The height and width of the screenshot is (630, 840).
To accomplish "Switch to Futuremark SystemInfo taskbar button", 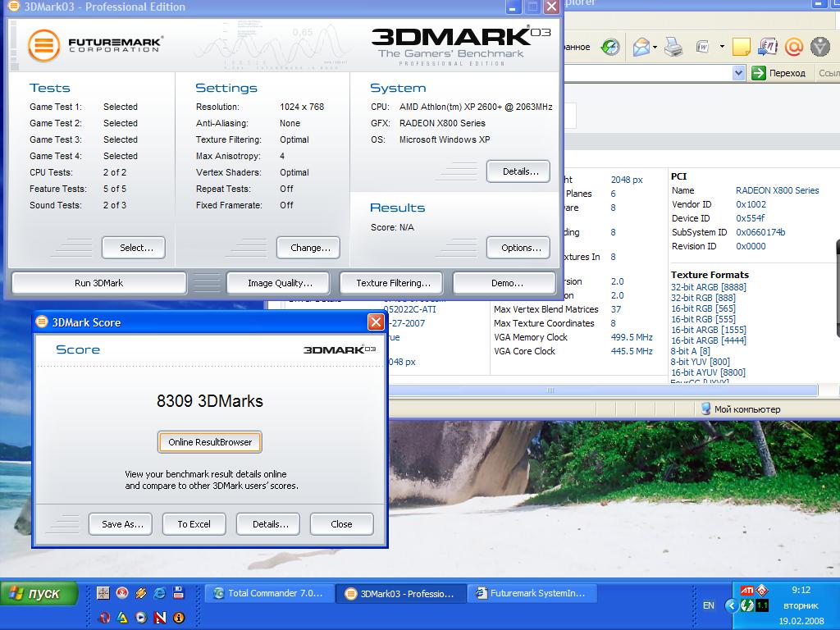I will click(531, 593).
